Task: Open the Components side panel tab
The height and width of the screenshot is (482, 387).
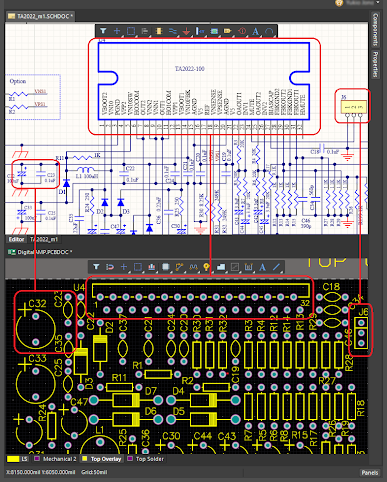Action: (375, 29)
